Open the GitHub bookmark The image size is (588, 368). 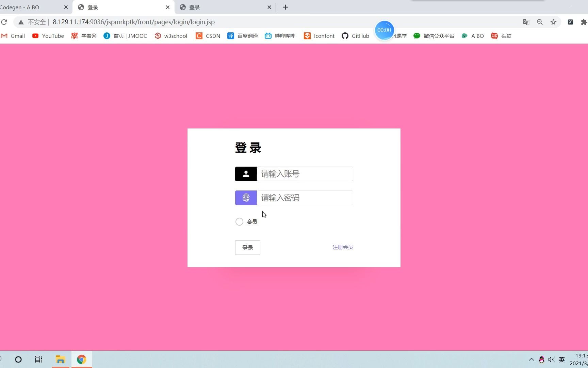[x=355, y=36]
